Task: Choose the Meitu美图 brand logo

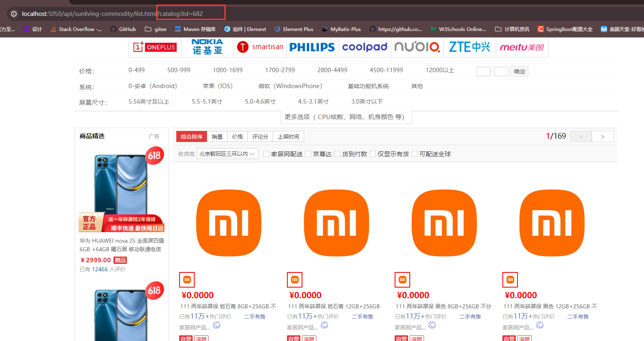Action: (522, 47)
